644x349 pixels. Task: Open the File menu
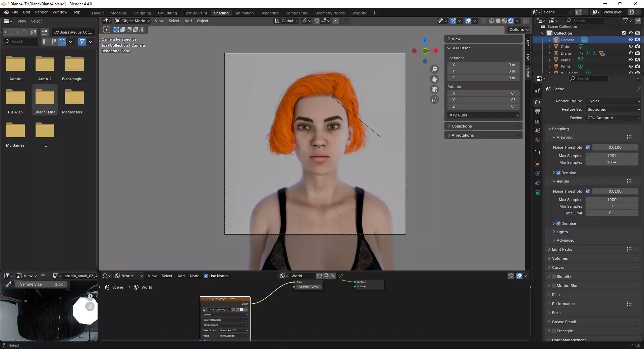point(15,12)
